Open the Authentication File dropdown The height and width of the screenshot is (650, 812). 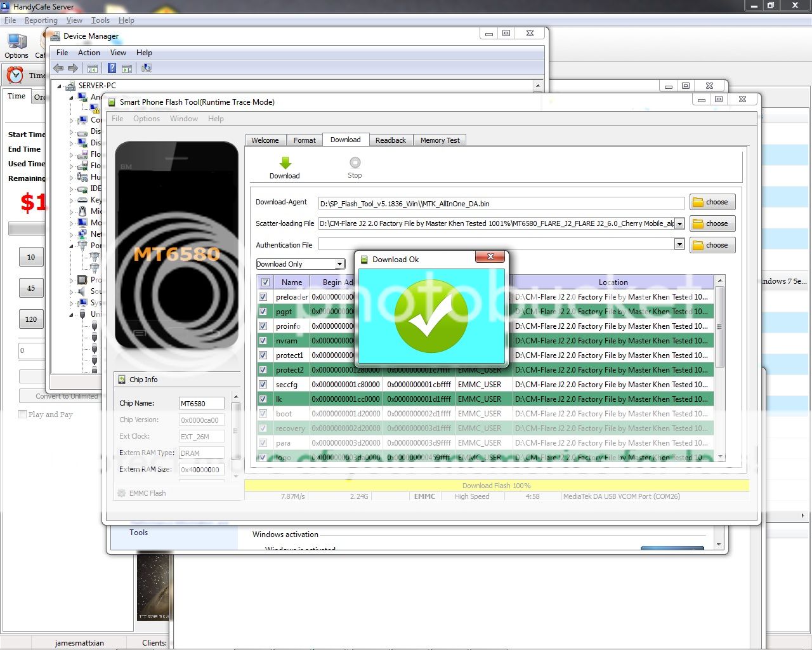(x=679, y=244)
